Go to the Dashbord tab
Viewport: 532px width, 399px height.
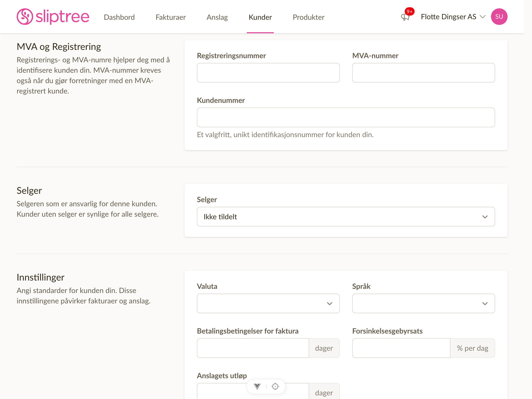pos(119,17)
